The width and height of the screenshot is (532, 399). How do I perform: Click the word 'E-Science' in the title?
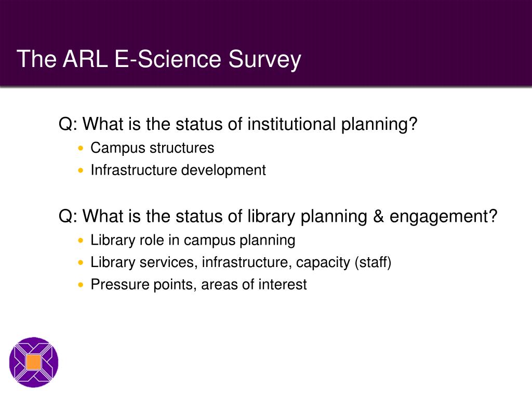(168, 59)
